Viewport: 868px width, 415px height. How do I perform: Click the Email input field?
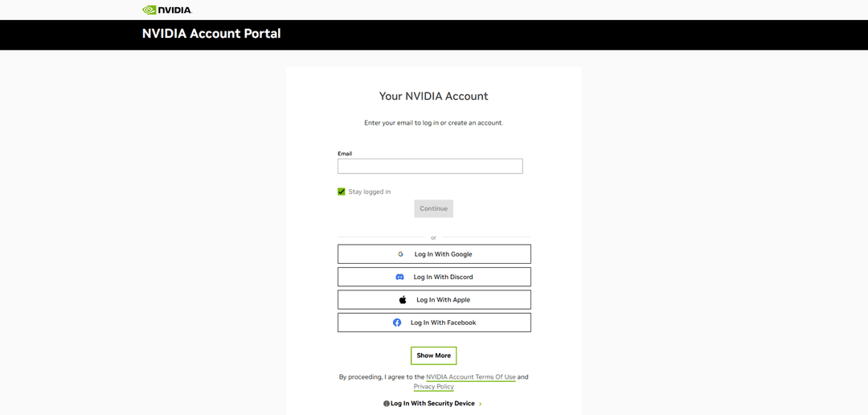(x=430, y=166)
